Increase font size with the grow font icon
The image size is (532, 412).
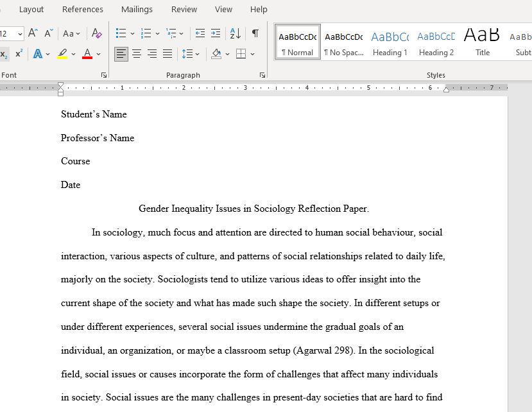(33, 33)
